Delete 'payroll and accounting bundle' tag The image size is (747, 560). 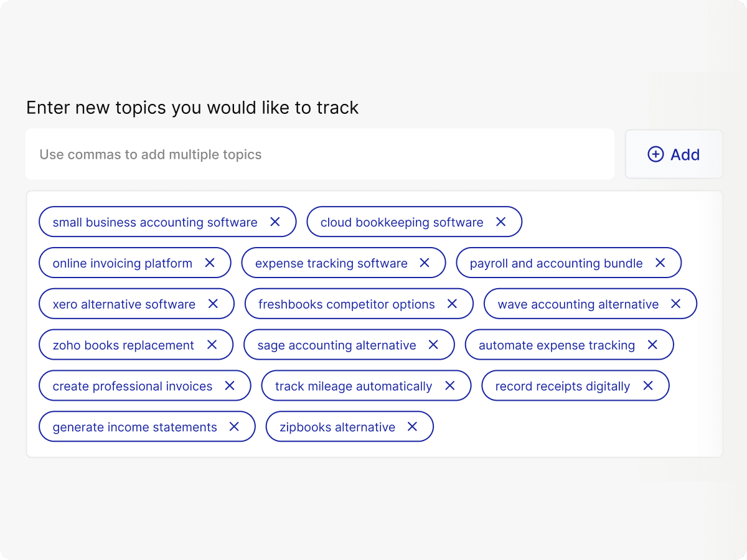coord(660,263)
